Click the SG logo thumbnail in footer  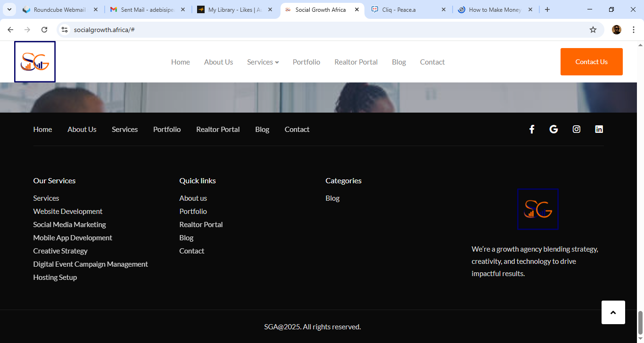point(538,209)
